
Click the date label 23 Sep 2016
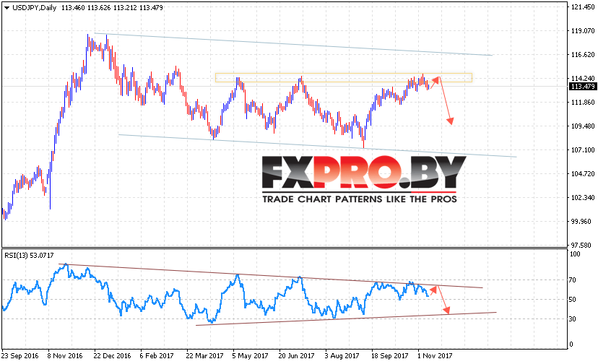pyautogui.click(x=19, y=355)
